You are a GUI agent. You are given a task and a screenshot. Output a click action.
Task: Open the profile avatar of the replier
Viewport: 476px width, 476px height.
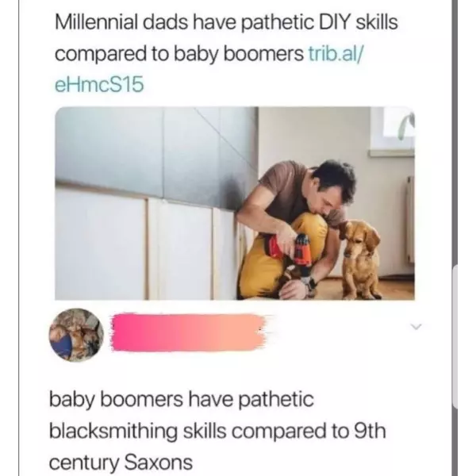pyautogui.click(x=76, y=335)
